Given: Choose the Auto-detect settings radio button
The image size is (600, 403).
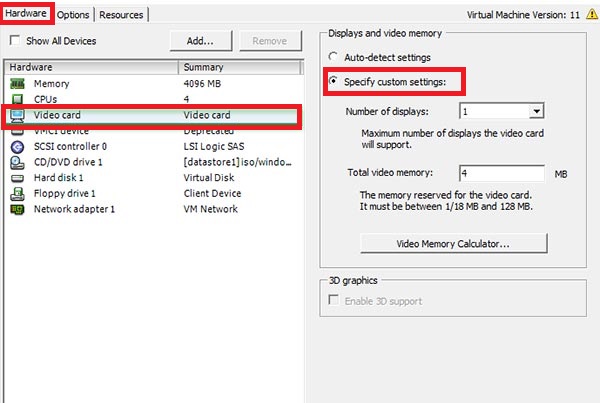Looking at the screenshot, I should [x=333, y=57].
